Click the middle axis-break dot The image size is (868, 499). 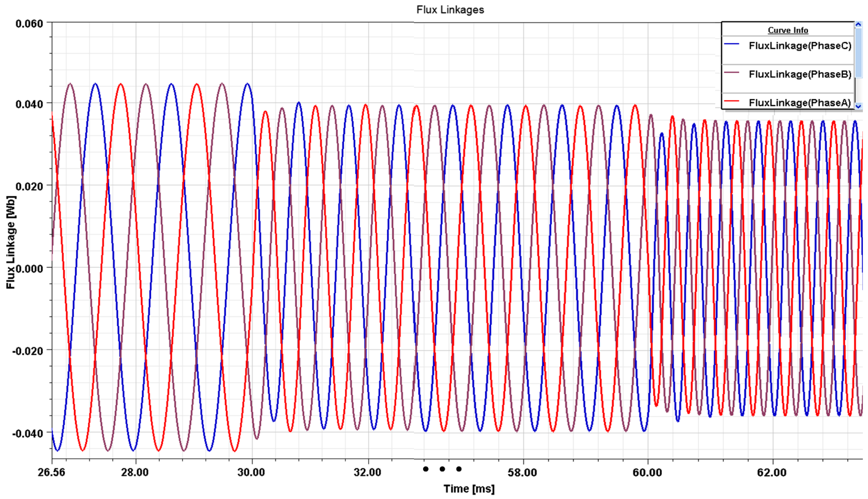point(442,469)
